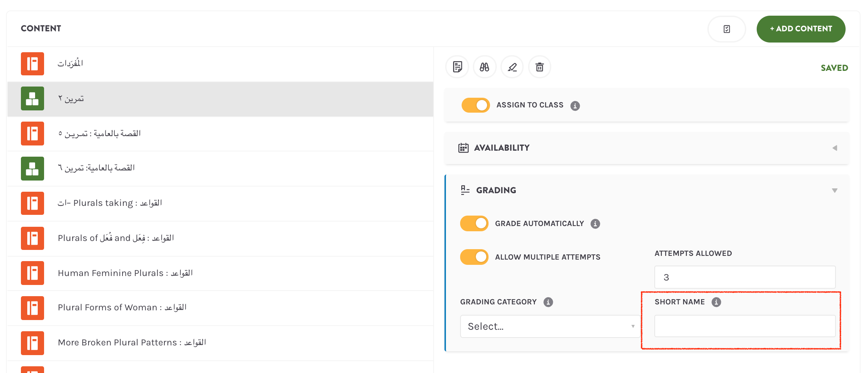Click the Add Content button
This screenshot has height=373, width=868.
[x=801, y=29]
